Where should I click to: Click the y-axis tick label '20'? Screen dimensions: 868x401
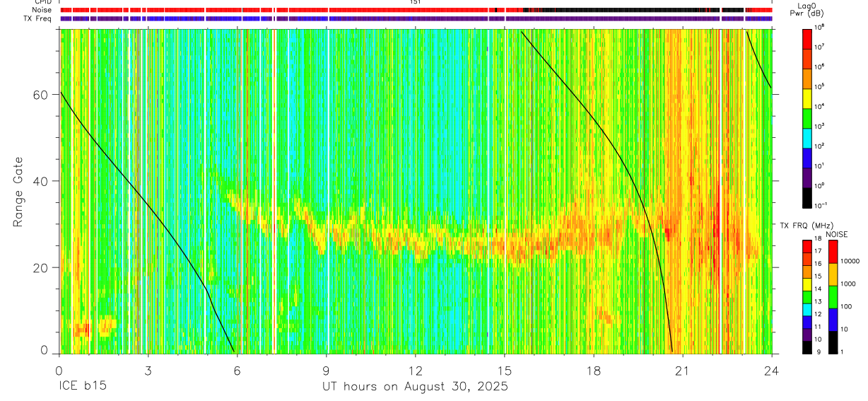(x=41, y=267)
